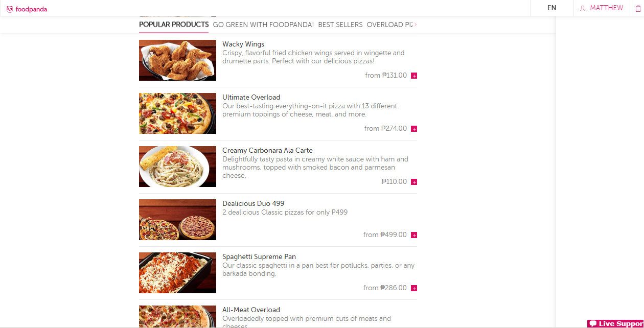Open the Wacky Wings item title
This screenshot has height=328, width=644.
coord(243,44)
